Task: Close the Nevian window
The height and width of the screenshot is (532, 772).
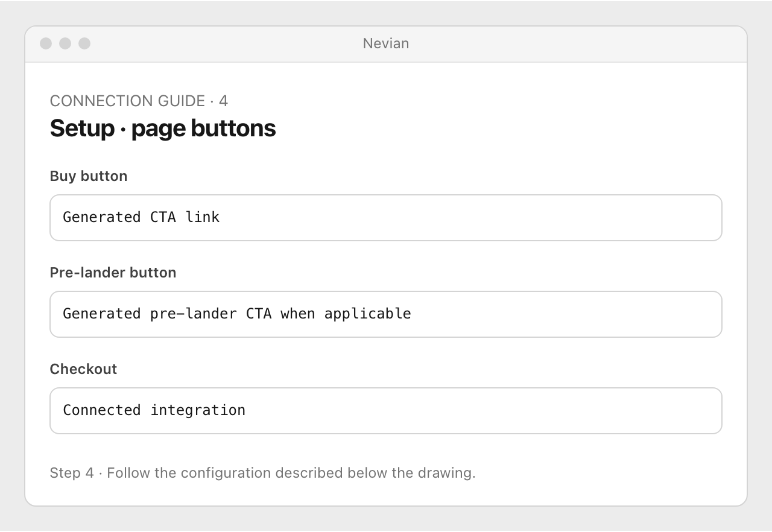Action: [46, 43]
